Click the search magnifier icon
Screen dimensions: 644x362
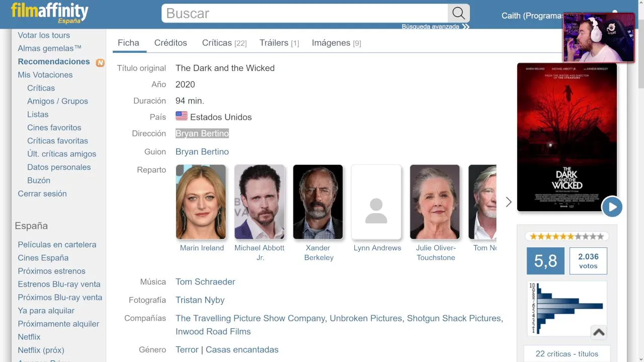tap(458, 13)
